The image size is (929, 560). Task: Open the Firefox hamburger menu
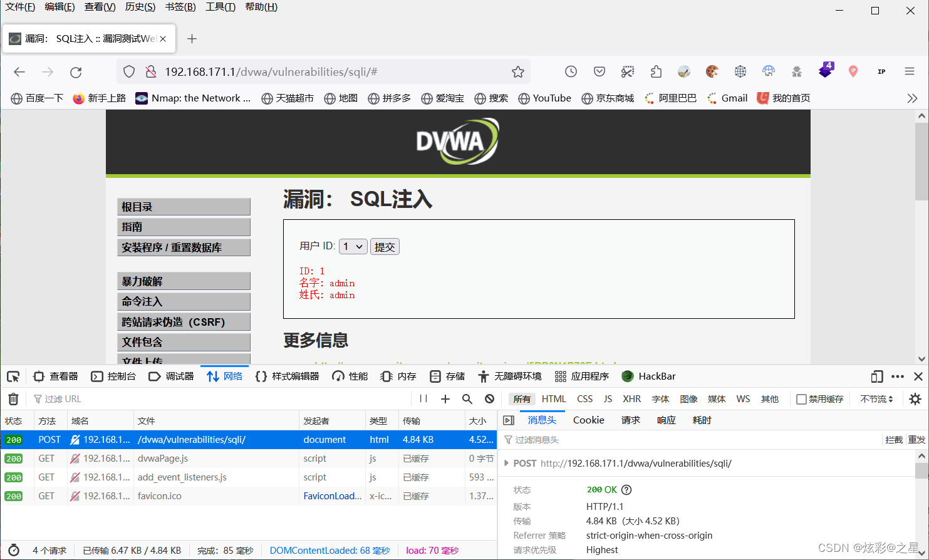tap(910, 71)
